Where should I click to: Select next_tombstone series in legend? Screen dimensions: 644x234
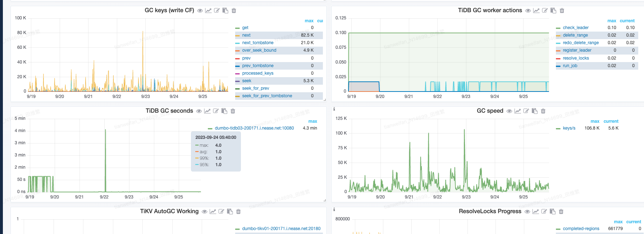(257, 43)
